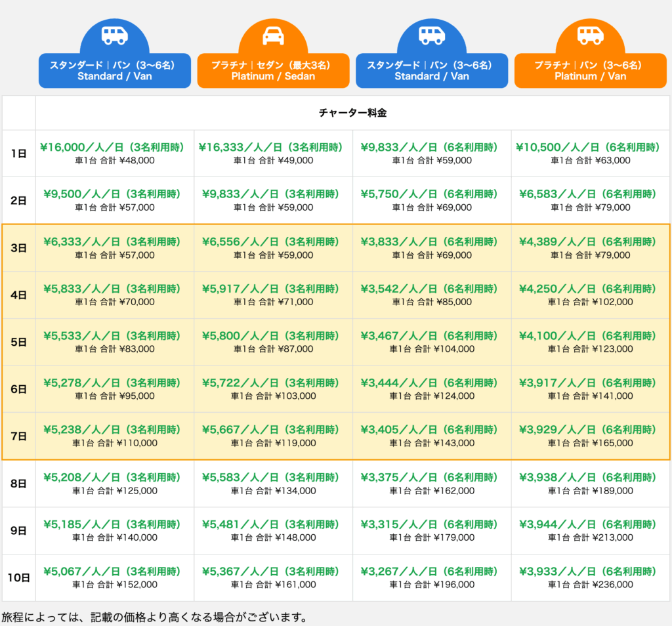Click the チャーター料金 table heading
672x626 pixels.
[x=352, y=113]
